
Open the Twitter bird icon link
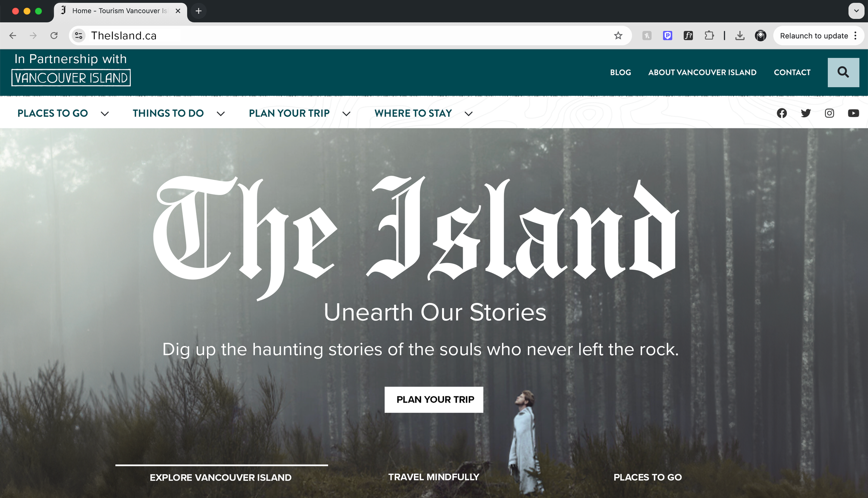[x=806, y=113]
